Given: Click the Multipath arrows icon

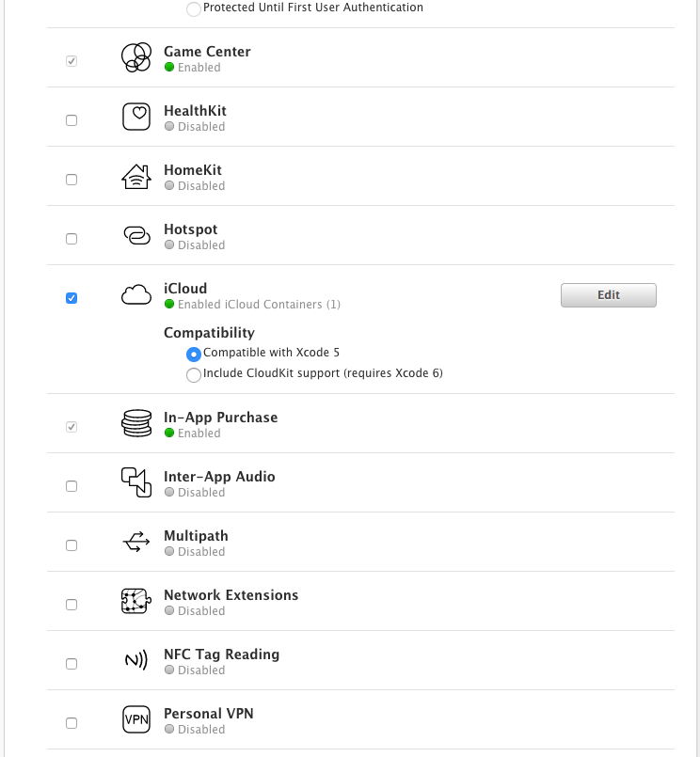Looking at the screenshot, I should [x=136, y=542].
